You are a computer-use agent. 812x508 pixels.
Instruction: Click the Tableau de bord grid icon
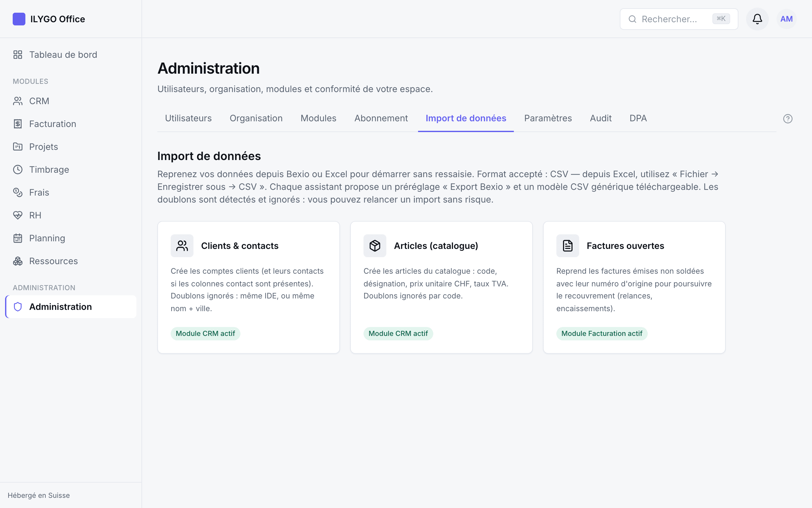pos(18,54)
